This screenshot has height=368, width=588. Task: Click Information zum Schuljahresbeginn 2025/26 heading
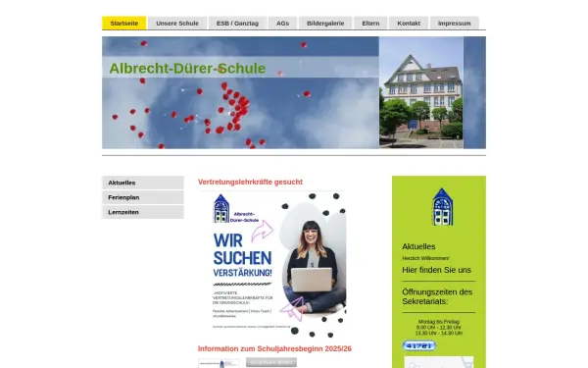[274, 348]
